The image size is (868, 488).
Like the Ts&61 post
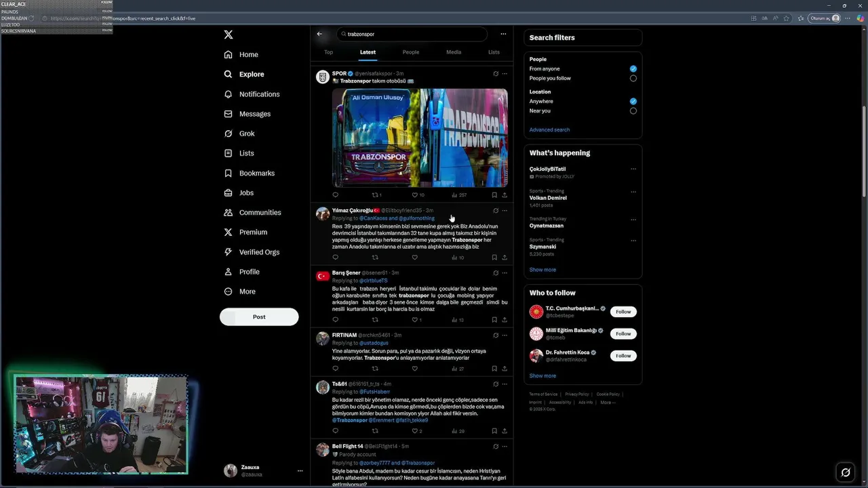click(415, 431)
